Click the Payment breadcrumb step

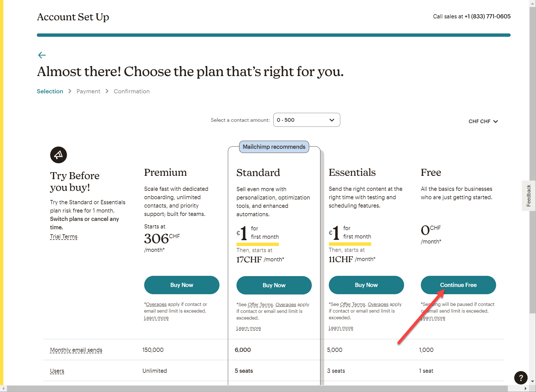pyautogui.click(x=88, y=91)
